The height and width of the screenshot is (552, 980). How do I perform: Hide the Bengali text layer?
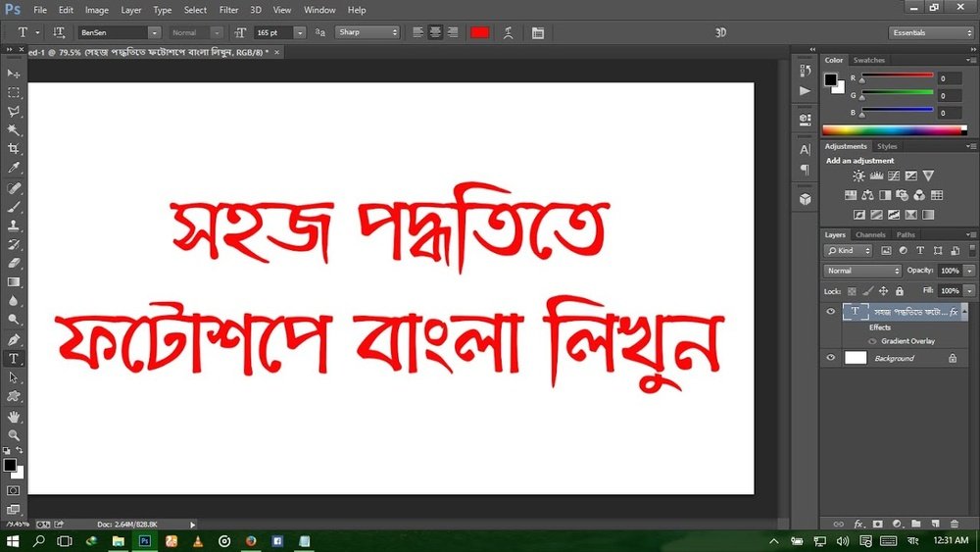(x=831, y=311)
